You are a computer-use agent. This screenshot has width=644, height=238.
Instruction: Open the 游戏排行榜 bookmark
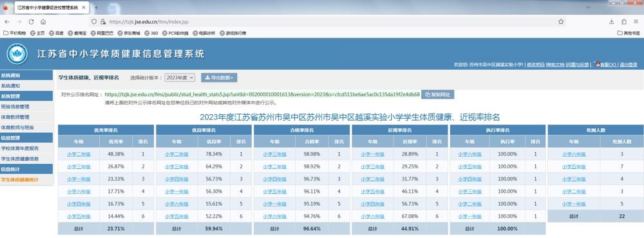[233, 33]
